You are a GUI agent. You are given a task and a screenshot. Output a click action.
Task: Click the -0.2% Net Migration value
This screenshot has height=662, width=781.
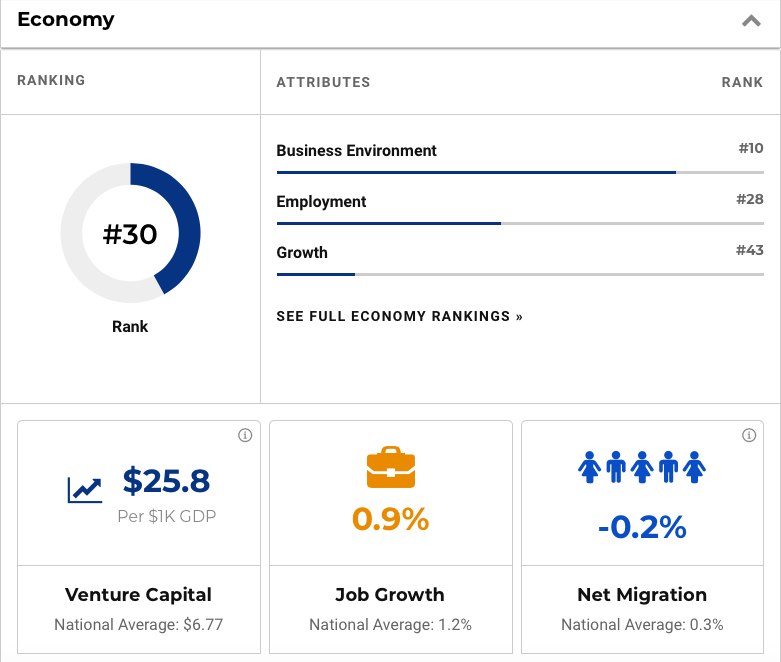[642, 527]
